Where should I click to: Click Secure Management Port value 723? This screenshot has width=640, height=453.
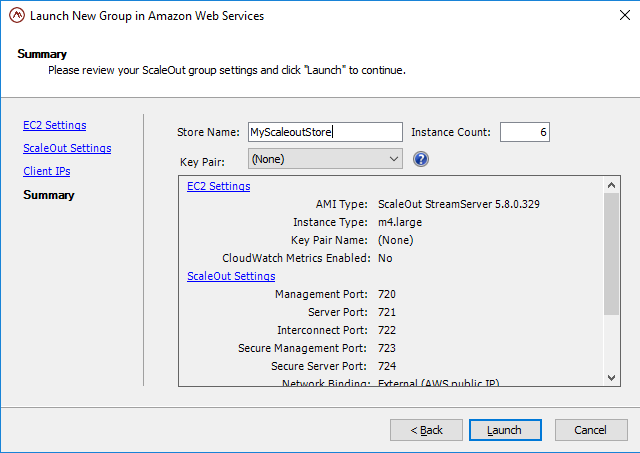[x=387, y=348]
